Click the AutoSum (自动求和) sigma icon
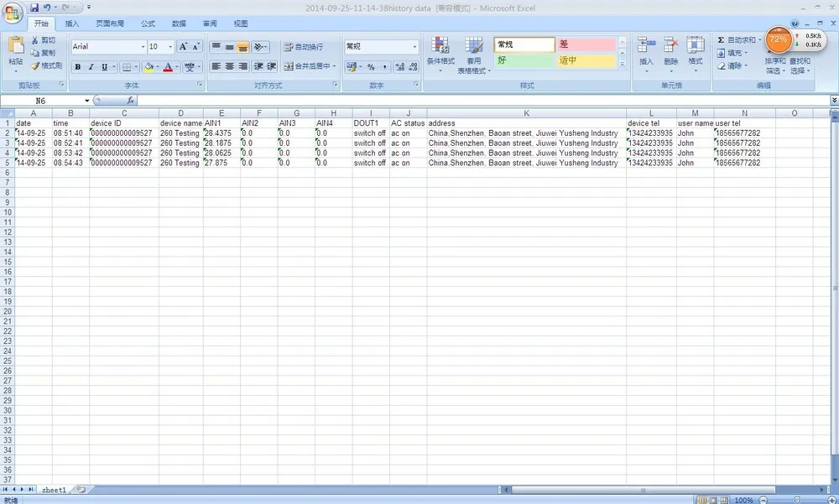839x504 pixels. coord(721,40)
